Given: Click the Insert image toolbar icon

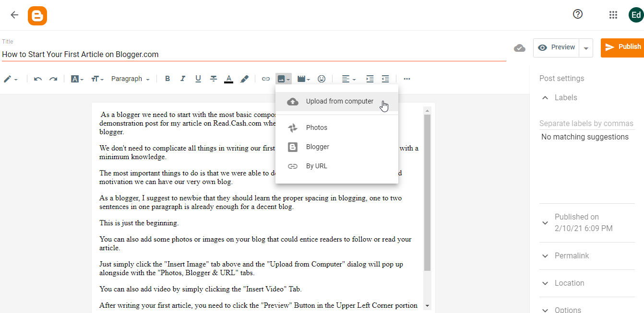Looking at the screenshot, I should [283, 79].
